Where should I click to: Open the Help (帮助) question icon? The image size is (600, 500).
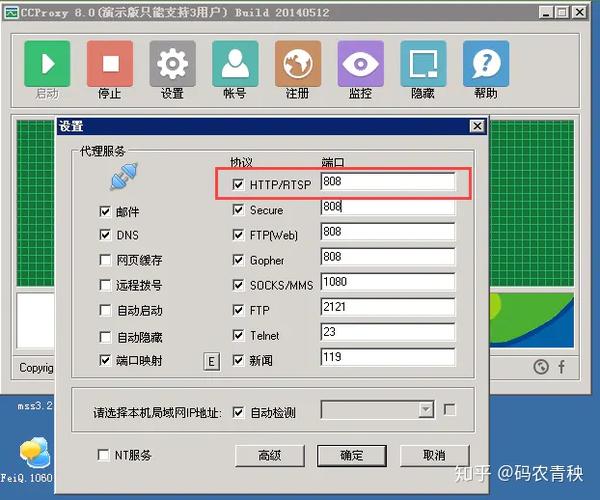(x=486, y=64)
